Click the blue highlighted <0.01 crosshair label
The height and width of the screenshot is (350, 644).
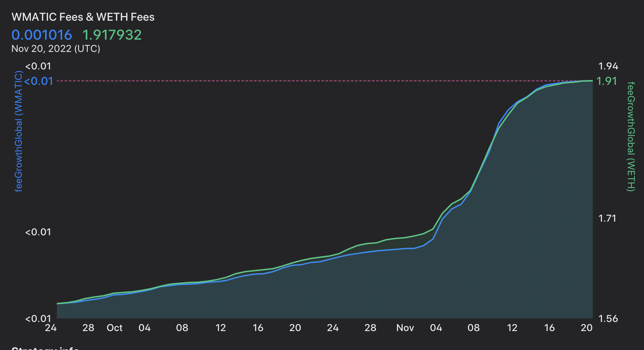click(39, 81)
